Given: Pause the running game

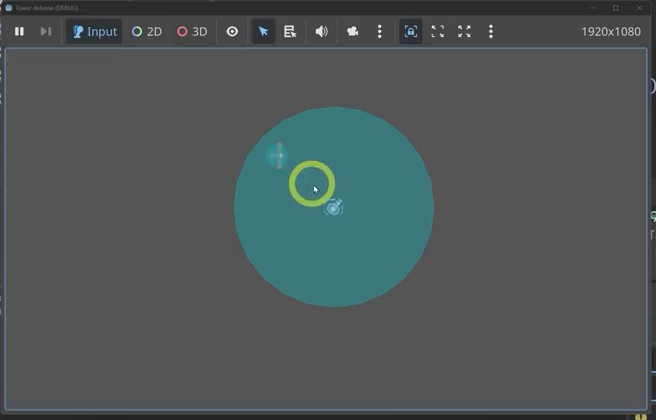Looking at the screenshot, I should [x=19, y=31].
